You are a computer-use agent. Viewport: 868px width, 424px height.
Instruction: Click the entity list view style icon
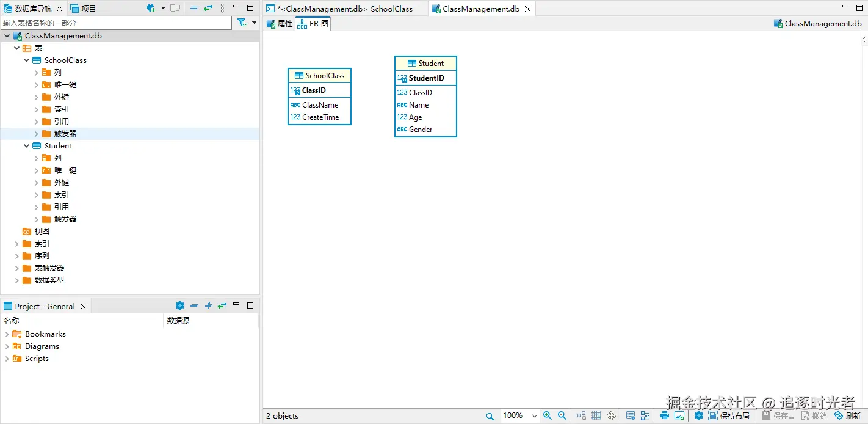[645, 415]
